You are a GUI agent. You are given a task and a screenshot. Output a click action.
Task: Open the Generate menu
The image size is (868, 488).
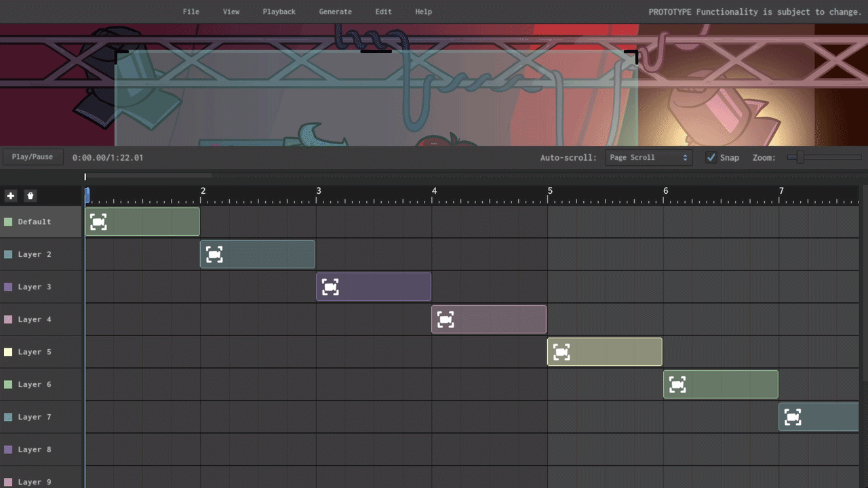[x=335, y=12]
